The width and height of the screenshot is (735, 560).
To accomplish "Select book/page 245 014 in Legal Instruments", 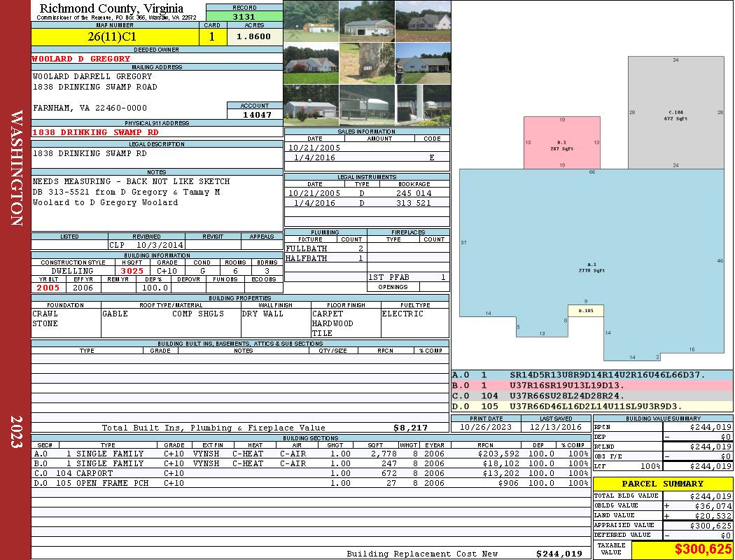I will tap(414, 193).
